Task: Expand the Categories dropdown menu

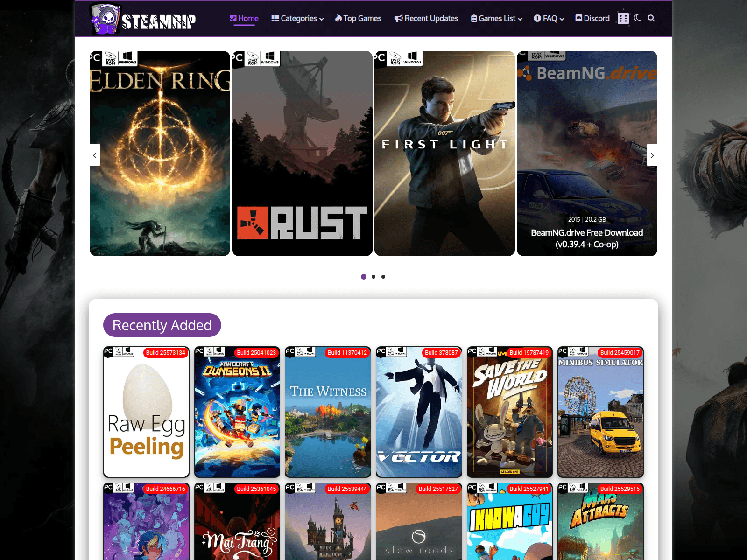Action: 298,18
